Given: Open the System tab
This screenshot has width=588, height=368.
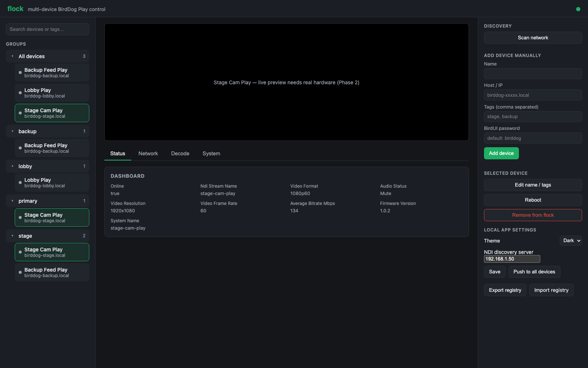Looking at the screenshot, I should pos(211,153).
